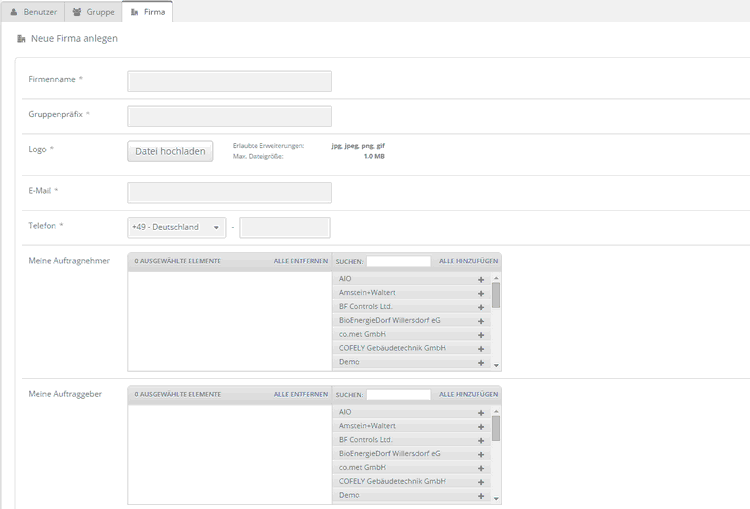Click scroll down arrow in Meine Auftraggeber list
Image resolution: width=750 pixels, height=509 pixels.
496,499
